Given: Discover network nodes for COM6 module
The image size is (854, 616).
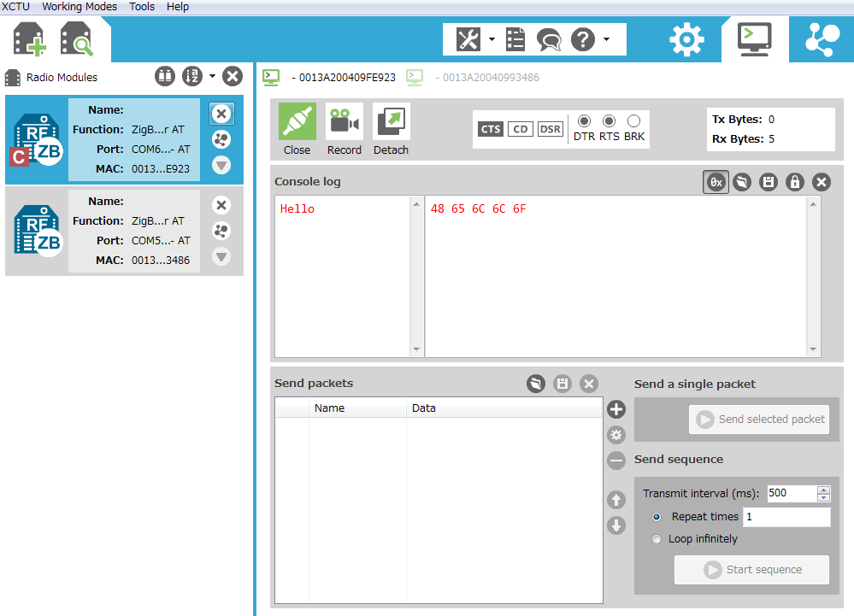Looking at the screenshot, I should click(x=221, y=139).
